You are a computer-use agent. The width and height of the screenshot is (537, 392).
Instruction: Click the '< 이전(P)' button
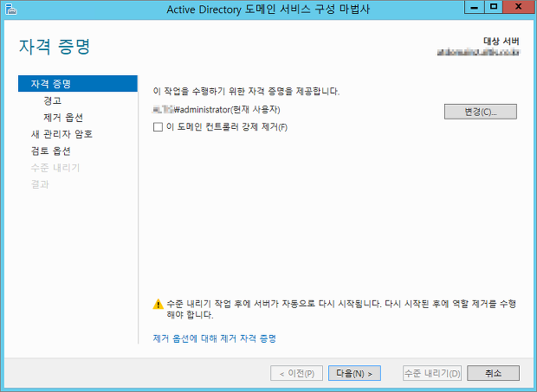pos(296,373)
